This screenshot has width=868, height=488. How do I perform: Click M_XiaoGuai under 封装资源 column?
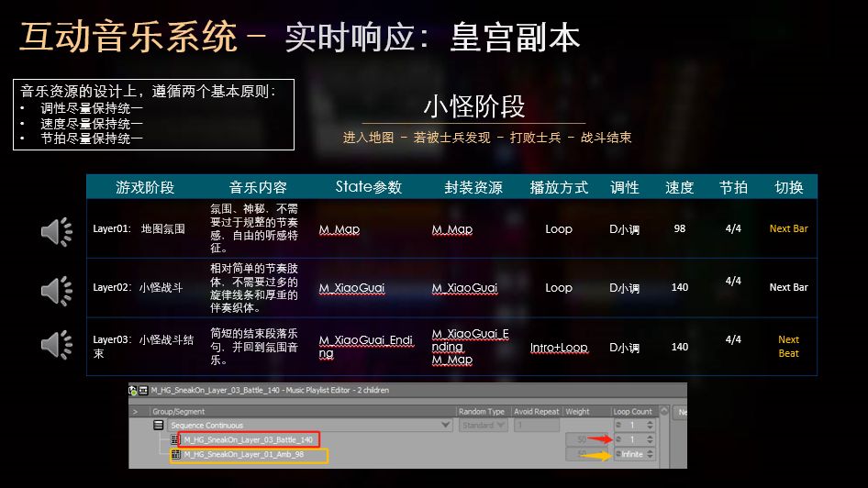click(464, 288)
